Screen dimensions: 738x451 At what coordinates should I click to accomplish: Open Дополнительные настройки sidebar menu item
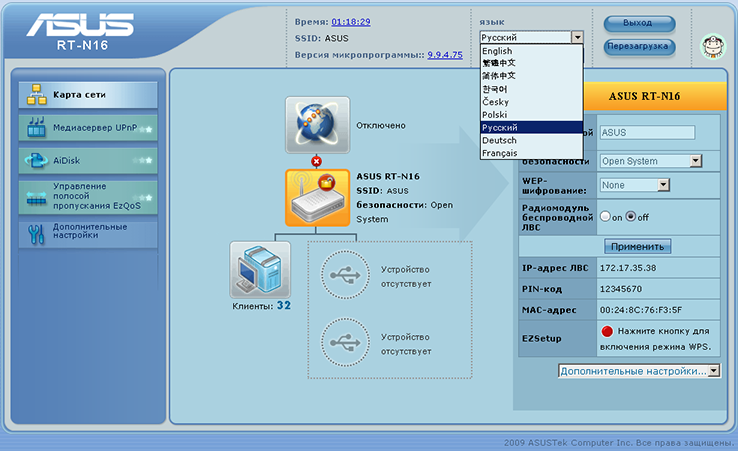click(x=88, y=233)
